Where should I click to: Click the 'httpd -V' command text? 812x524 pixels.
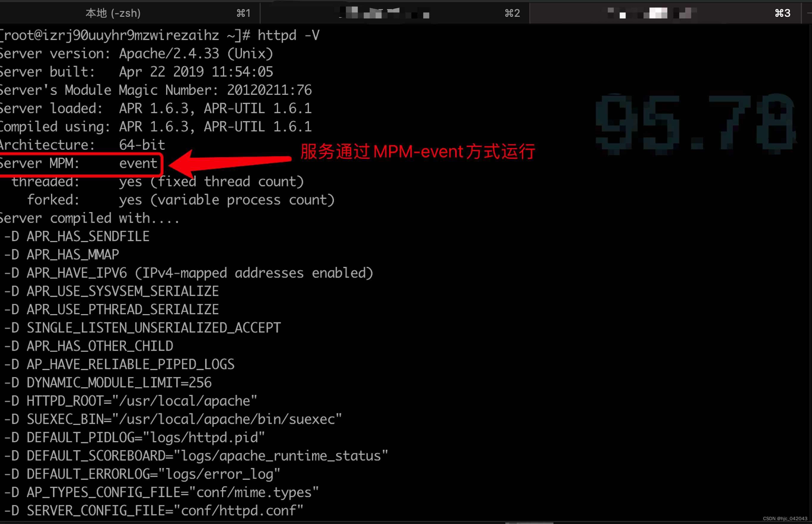pyautogui.click(x=288, y=35)
